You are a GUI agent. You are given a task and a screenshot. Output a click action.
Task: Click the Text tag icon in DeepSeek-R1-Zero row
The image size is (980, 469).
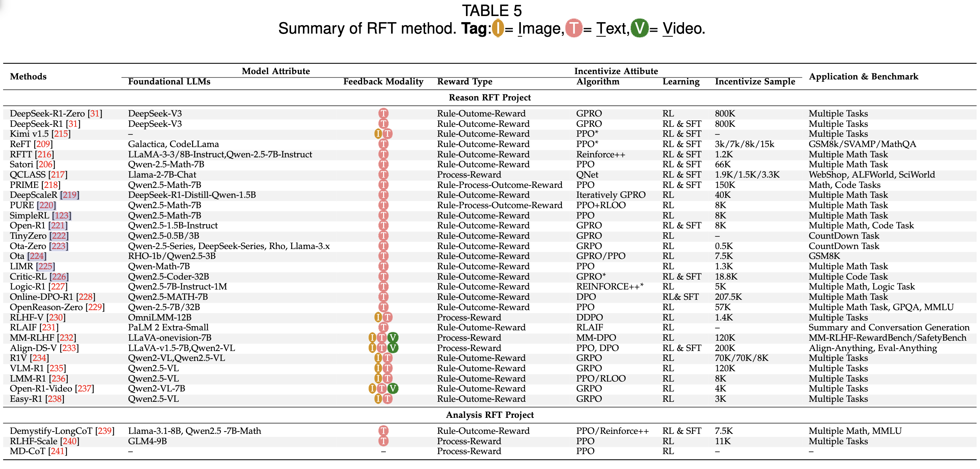(383, 113)
